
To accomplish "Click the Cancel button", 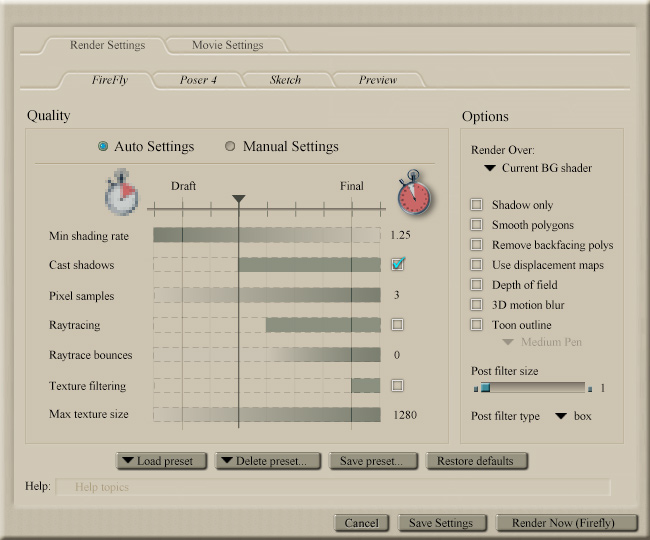I will [x=361, y=523].
